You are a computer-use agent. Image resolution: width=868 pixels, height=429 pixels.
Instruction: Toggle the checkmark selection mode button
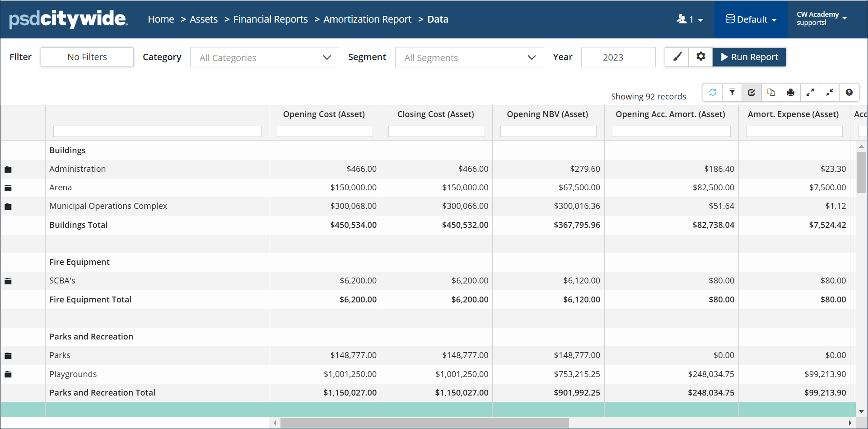tap(751, 93)
